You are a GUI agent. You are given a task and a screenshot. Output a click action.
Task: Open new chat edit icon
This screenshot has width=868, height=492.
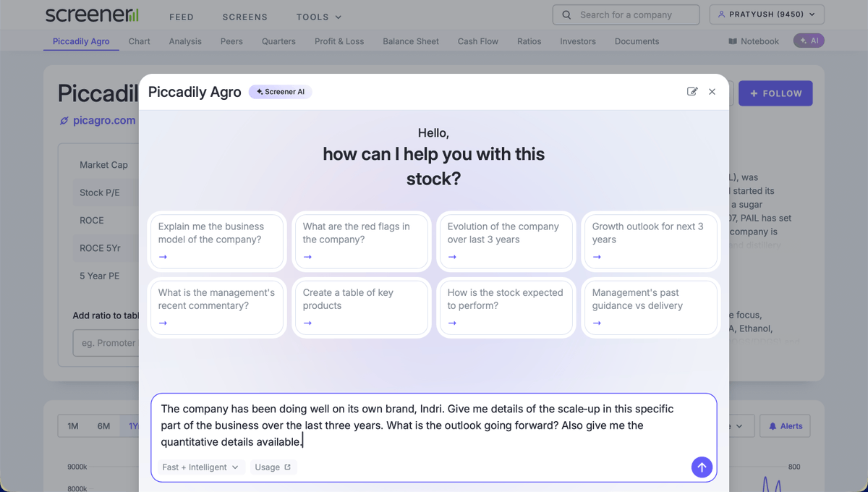(x=692, y=92)
